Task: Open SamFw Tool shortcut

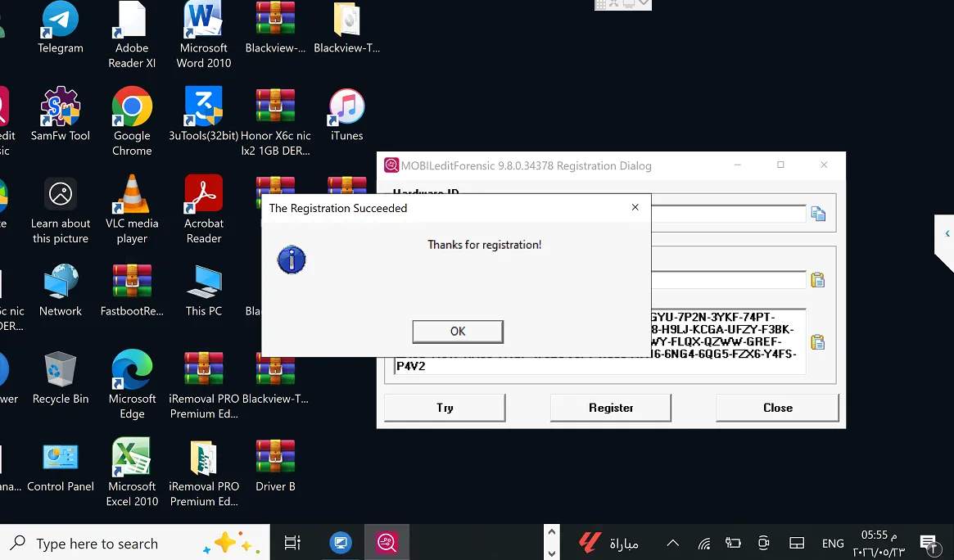Action: (61, 115)
